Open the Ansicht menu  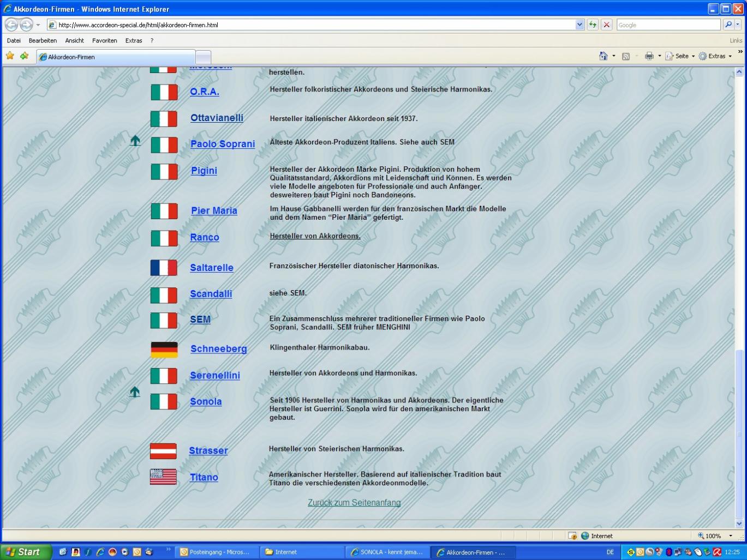point(74,40)
